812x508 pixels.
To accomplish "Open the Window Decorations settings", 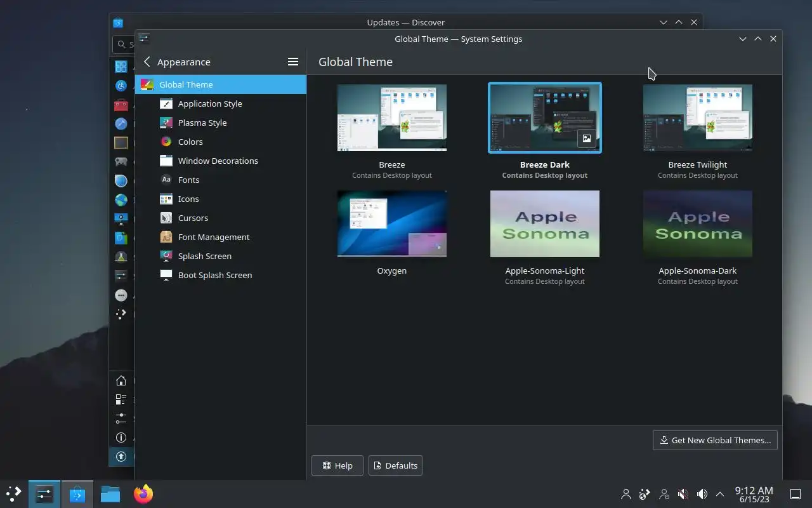I will point(220,161).
